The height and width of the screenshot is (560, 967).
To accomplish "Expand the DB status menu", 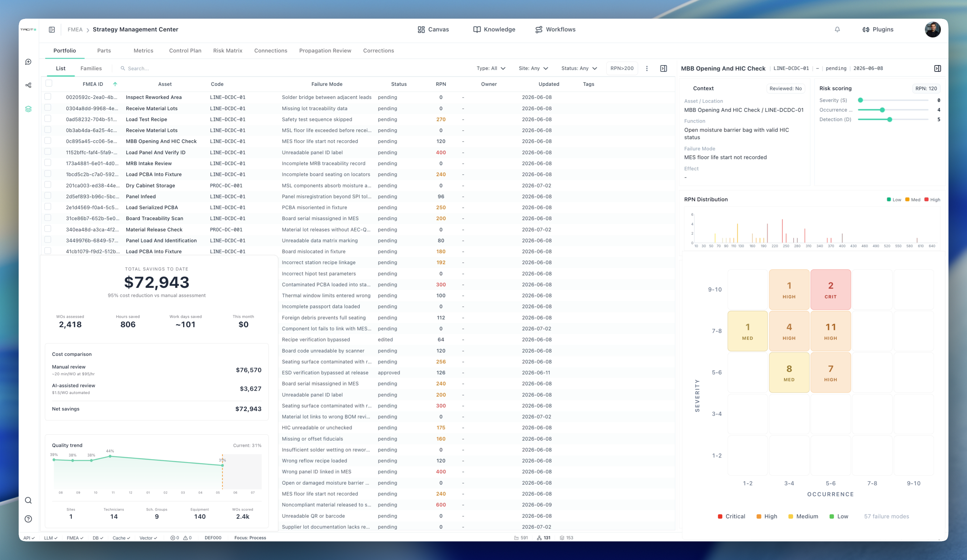I will click(98, 538).
